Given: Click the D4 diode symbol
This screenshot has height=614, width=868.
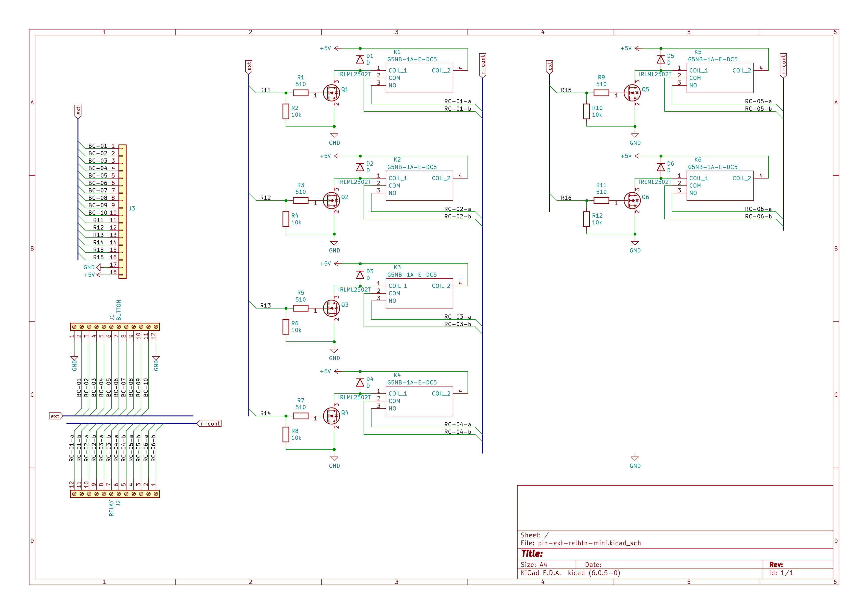Looking at the screenshot, I should 360,382.
